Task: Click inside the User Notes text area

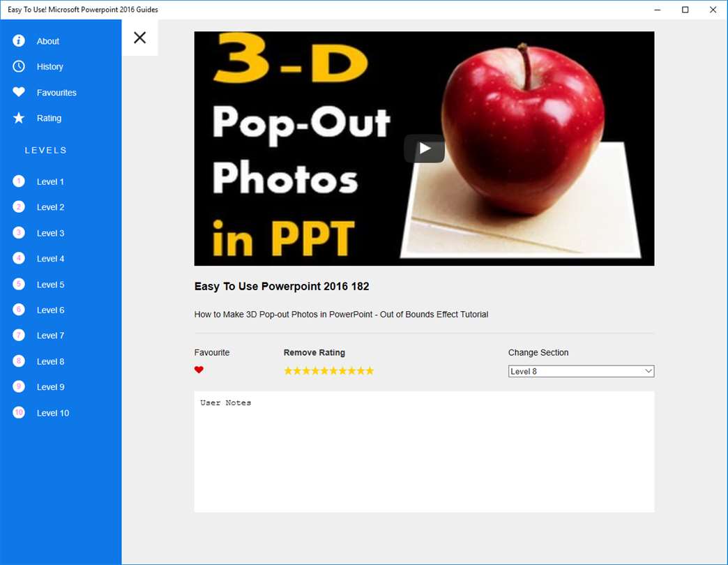Action: tap(424, 452)
